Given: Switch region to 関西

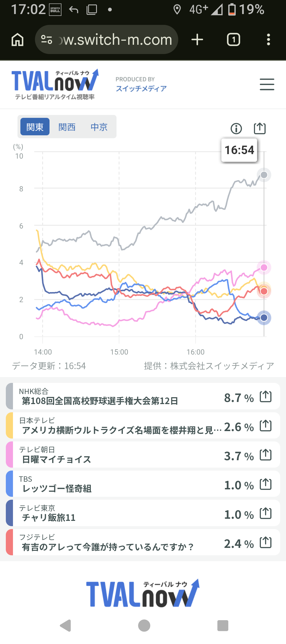Looking at the screenshot, I should coord(67,127).
